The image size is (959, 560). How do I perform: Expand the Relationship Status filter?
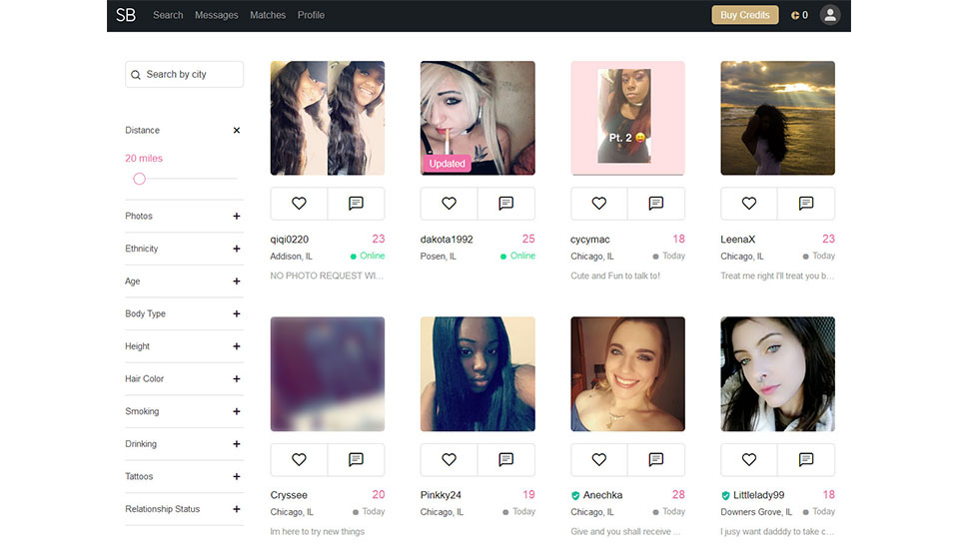(x=237, y=509)
